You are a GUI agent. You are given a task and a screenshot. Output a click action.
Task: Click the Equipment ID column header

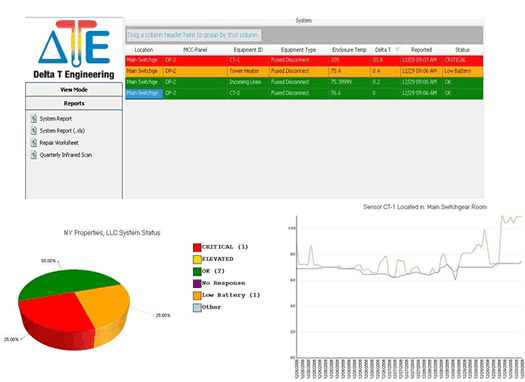248,50
